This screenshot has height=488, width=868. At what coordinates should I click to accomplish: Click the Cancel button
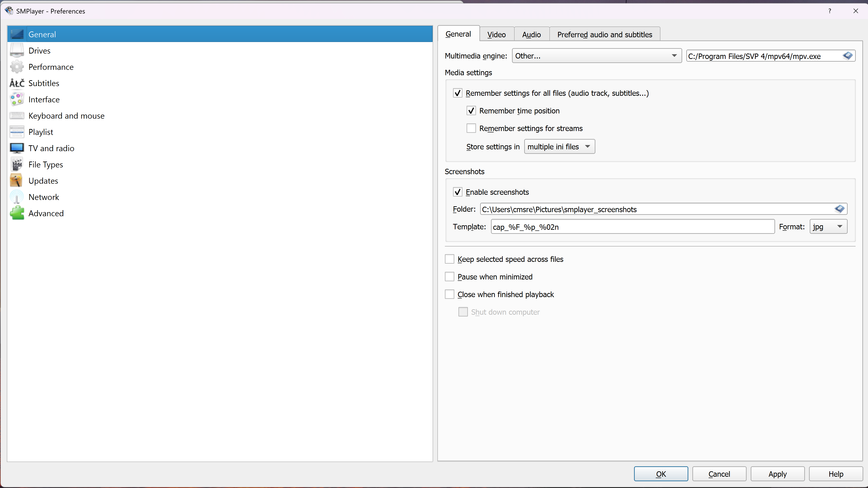click(x=719, y=474)
